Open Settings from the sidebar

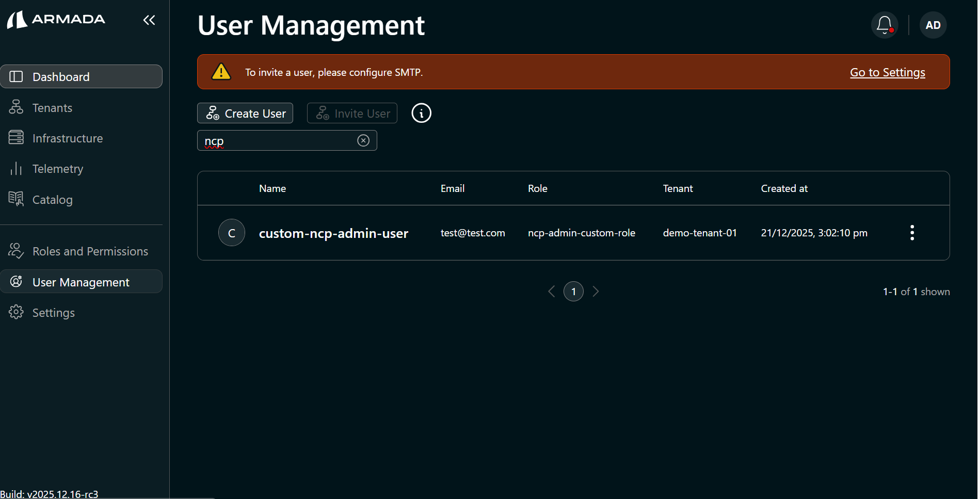click(x=53, y=312)
